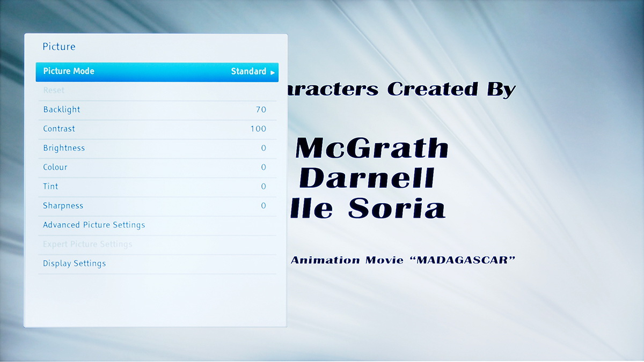The width and height of the screenshot is (644, 362).
Task: Click the "Darnell" credit text
Action: [367, 178]
